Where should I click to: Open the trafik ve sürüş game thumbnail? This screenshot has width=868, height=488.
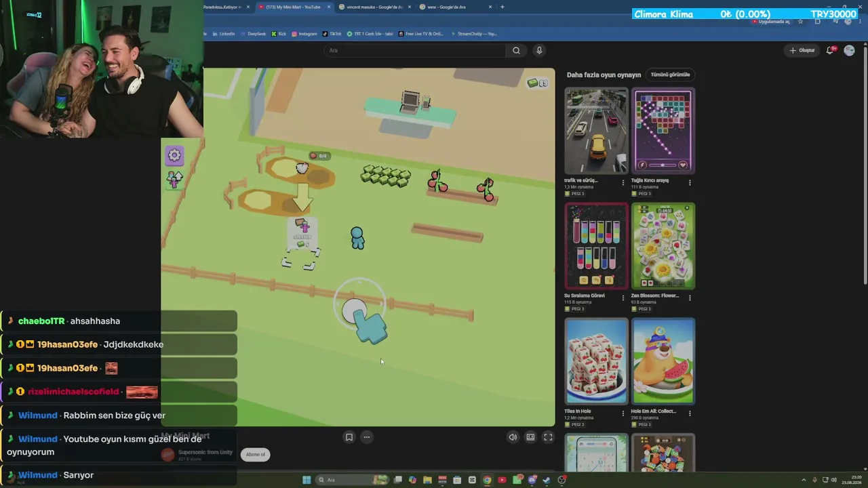(x=596, y=130)
